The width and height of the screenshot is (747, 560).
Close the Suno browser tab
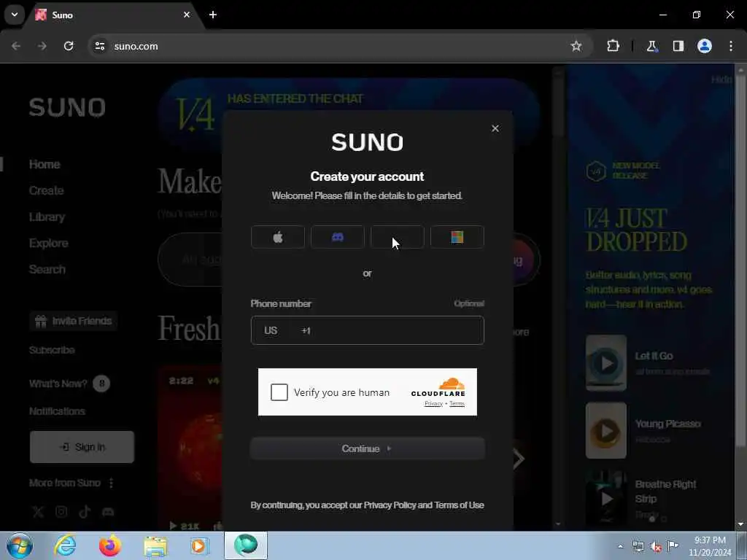click(x=187, y=15)
